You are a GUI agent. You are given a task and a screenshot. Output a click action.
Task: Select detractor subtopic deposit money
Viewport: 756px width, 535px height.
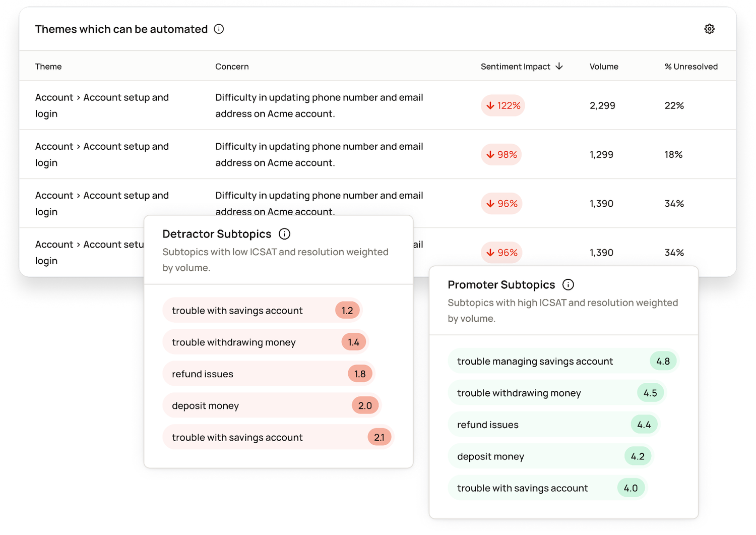point(205,406)
